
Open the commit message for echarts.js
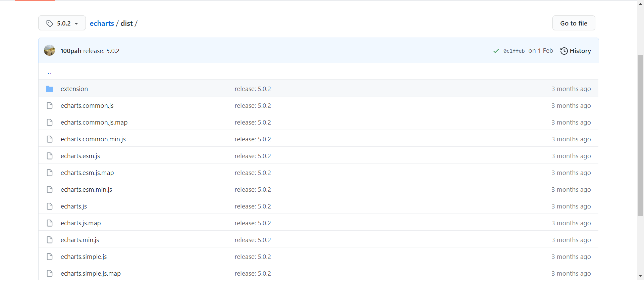click(253, 206)
